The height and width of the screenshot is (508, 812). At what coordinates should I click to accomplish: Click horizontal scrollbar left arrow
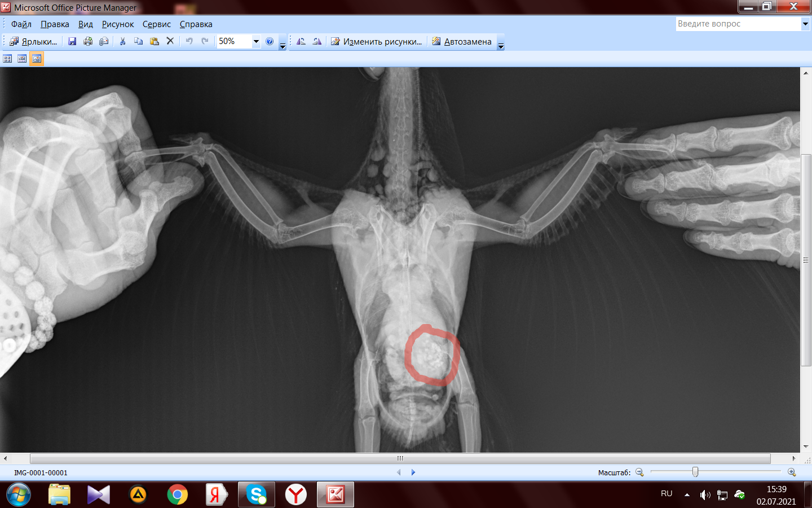(5, 458)
